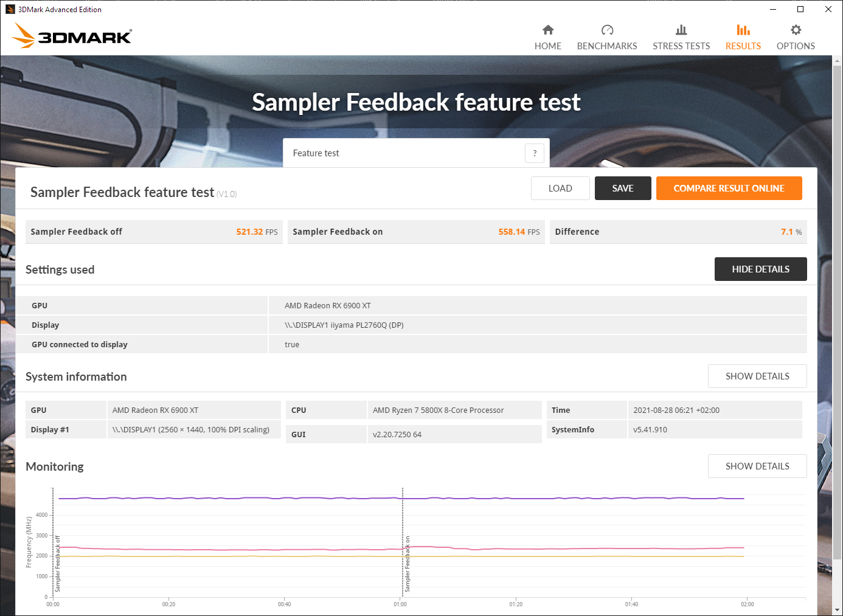This screenshot has height=616, width=843.
Task: Go to the STRESS TESTS tab label
Action: point(681,46)
